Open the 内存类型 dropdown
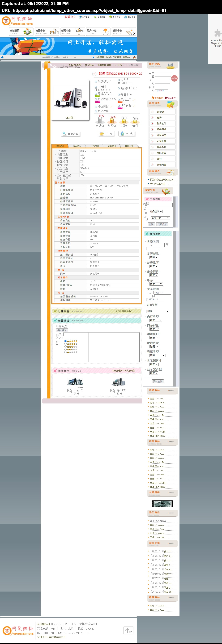The height and width of the screenshot is (644, 222). 156,320
